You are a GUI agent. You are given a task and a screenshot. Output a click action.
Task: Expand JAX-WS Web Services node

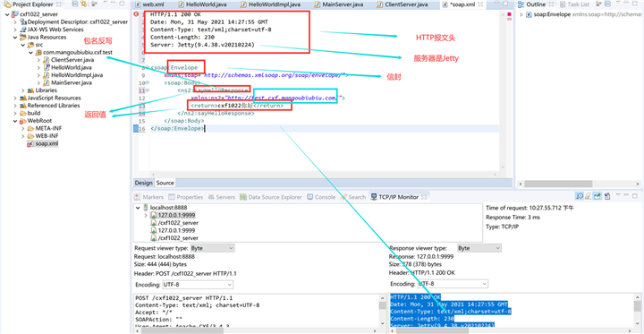pyautogui.click(x=15, y=30)
